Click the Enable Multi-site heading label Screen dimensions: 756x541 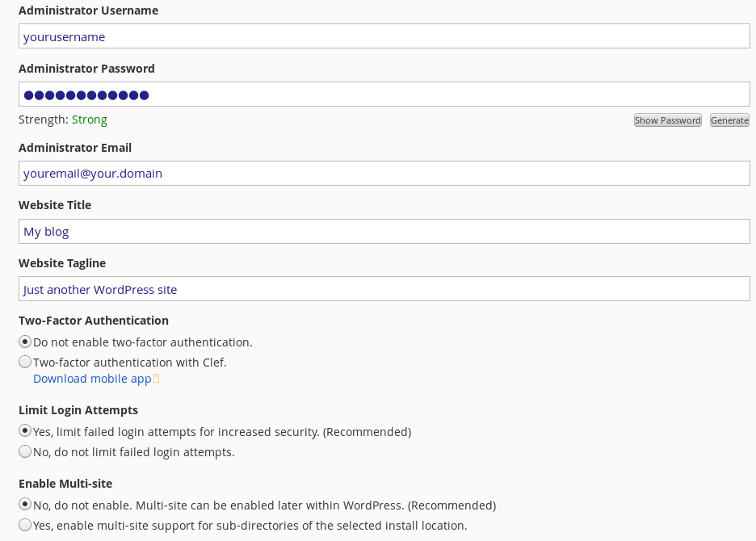(x=65, y=484)
